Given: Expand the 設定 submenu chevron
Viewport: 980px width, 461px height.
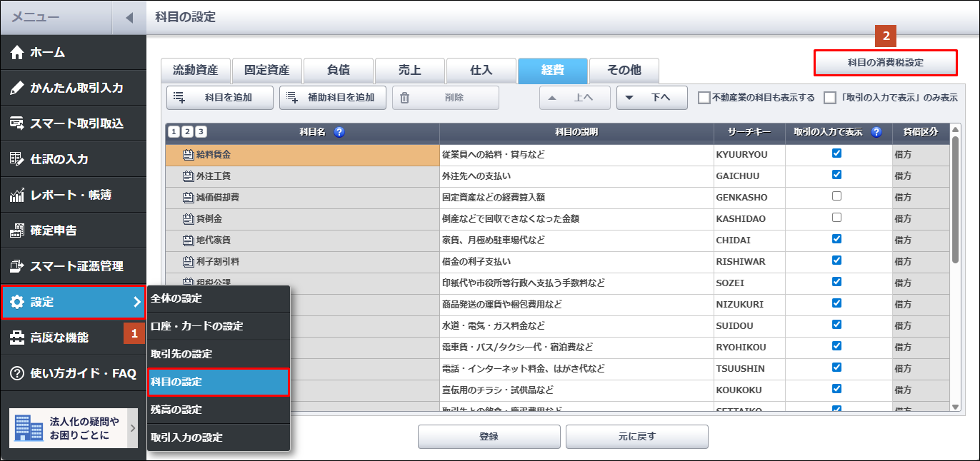Looking at the screenshot, I should (x=136, y=303).
